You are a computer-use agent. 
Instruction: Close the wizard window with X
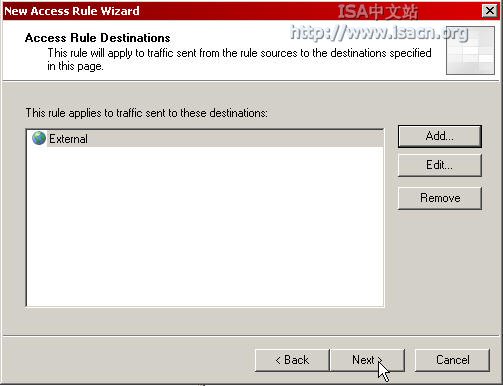click(490, 11)
